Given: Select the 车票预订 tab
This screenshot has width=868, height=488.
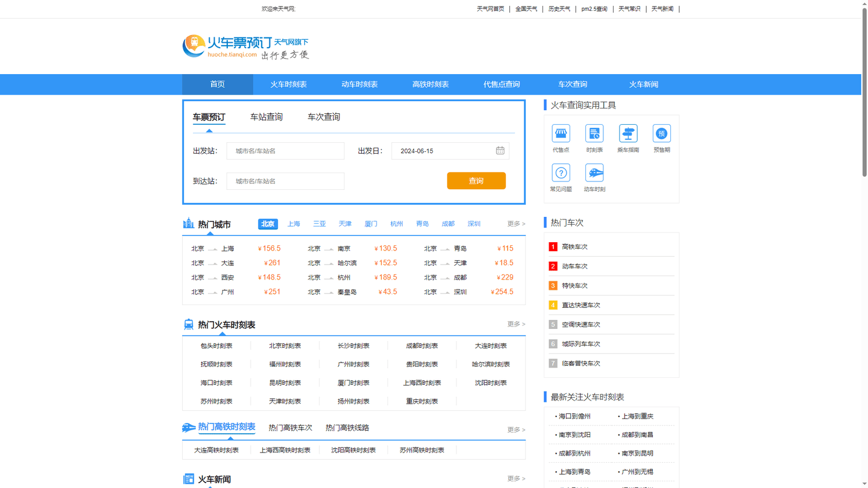Looking at the screenshot, I should 209,117.
